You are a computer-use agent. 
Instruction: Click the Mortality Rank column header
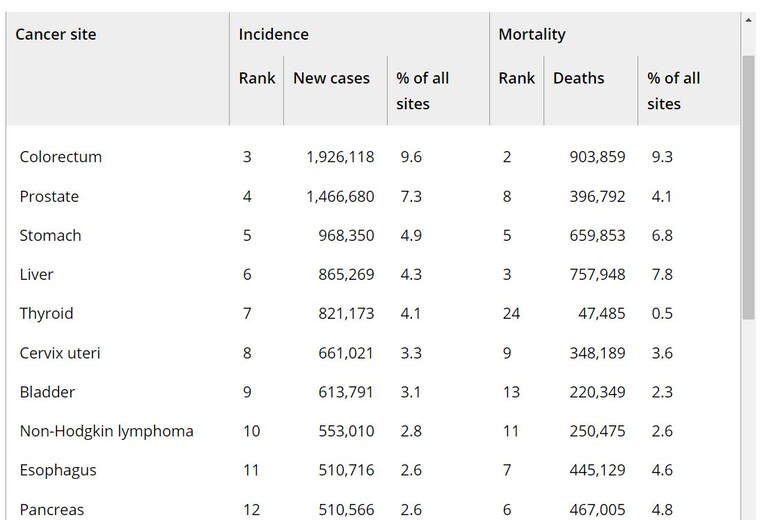click(x=517, y=78)
